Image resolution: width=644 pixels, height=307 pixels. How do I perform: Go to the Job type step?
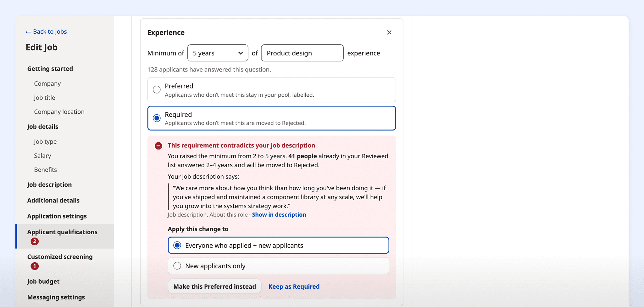[x=45, y=142]
